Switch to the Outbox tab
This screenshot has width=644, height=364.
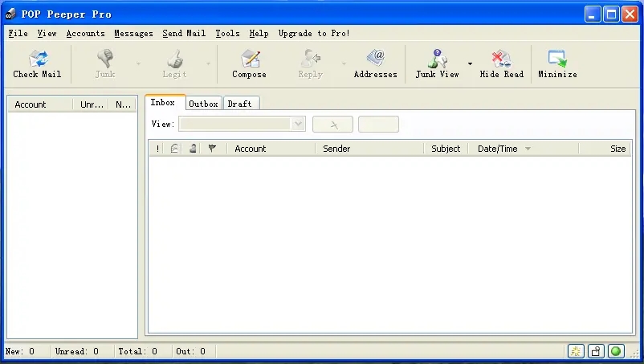pos(203,104)
